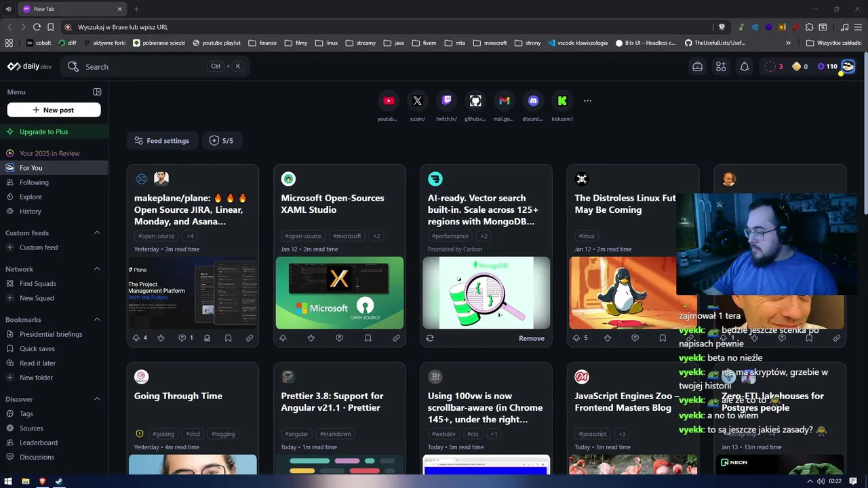
Task: Toggle downvote on Microsoft XAML Studio post
Action: pos(311,338)
